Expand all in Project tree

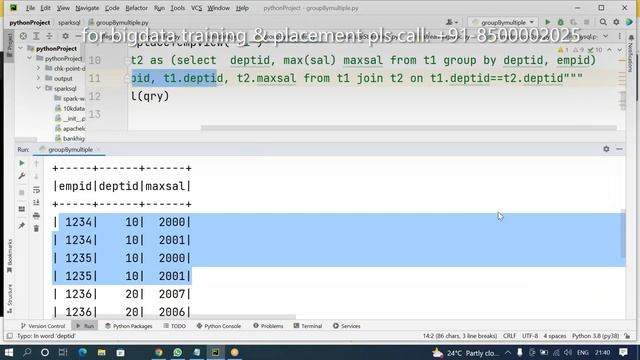(x=36, y=36)
